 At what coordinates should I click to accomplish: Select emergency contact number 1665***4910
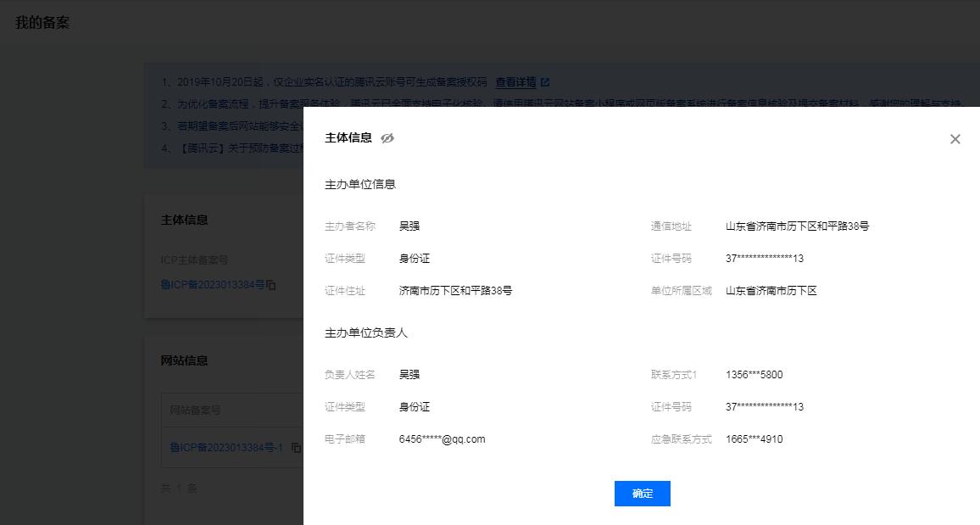[754, 438]
